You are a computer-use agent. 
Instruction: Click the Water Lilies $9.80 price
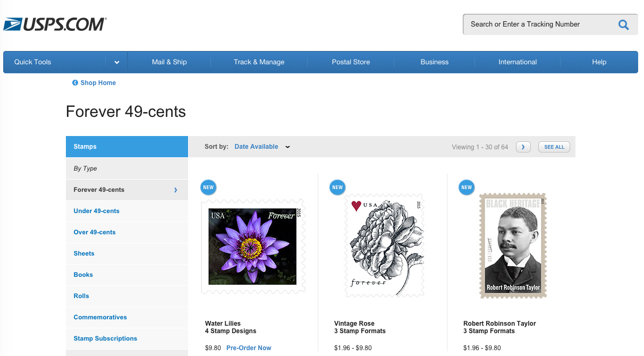click(x=213, y=348)
